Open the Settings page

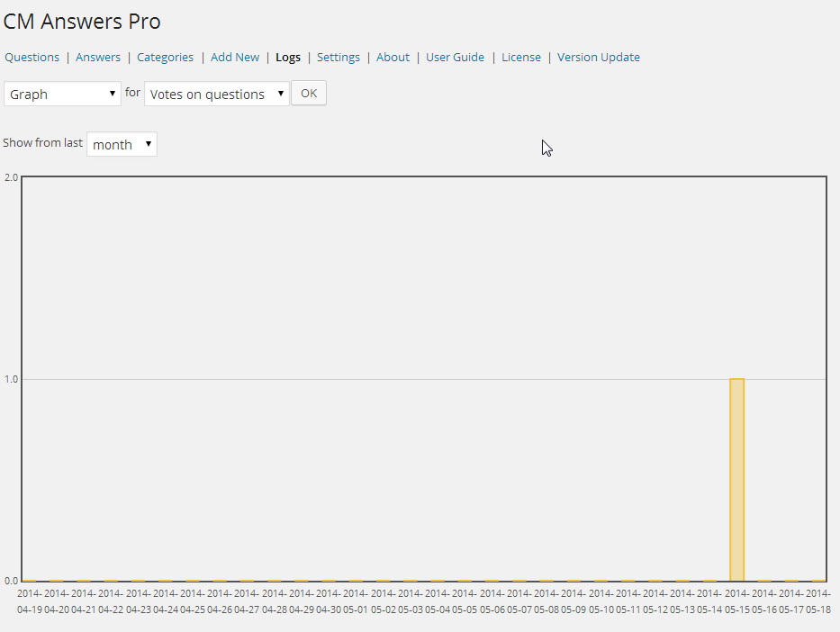pos(339,58)
